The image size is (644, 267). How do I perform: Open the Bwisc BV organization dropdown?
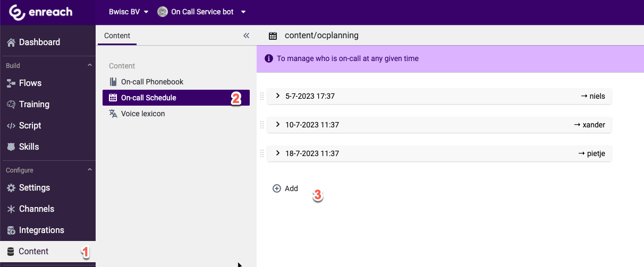[x=129, y=12]
